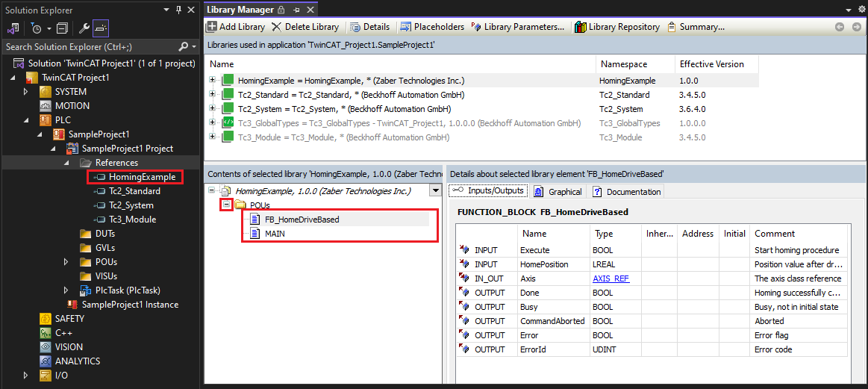Open the library contents view dropdown button
The height and width of the screenshot is (389, 868).
436,190
